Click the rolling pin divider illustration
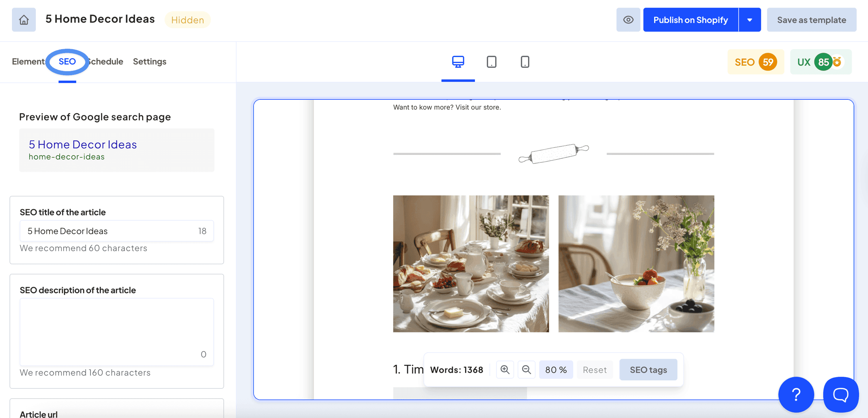The height and width of the screenshot is (418, 868). (x=553, y=153)
